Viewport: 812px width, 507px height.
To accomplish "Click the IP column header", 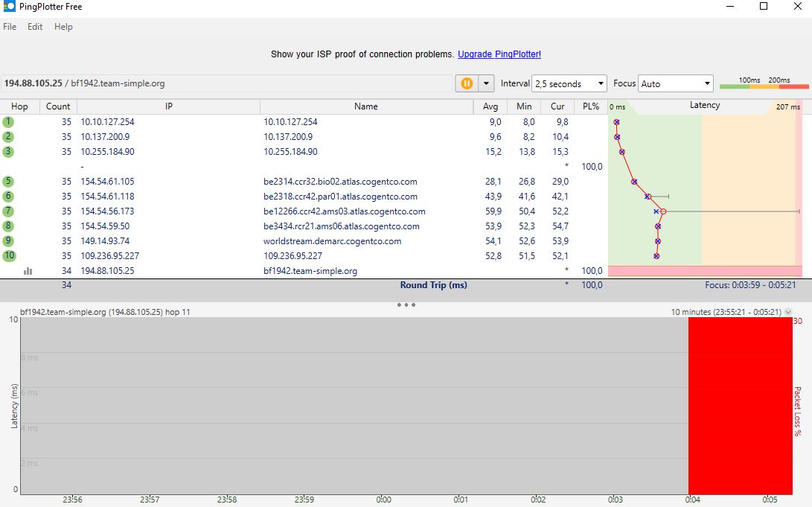I will [168, 106].
